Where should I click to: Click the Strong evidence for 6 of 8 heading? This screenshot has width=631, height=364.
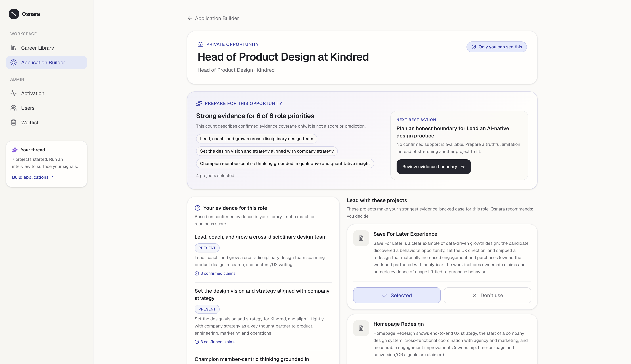click(x=255, y=116)
